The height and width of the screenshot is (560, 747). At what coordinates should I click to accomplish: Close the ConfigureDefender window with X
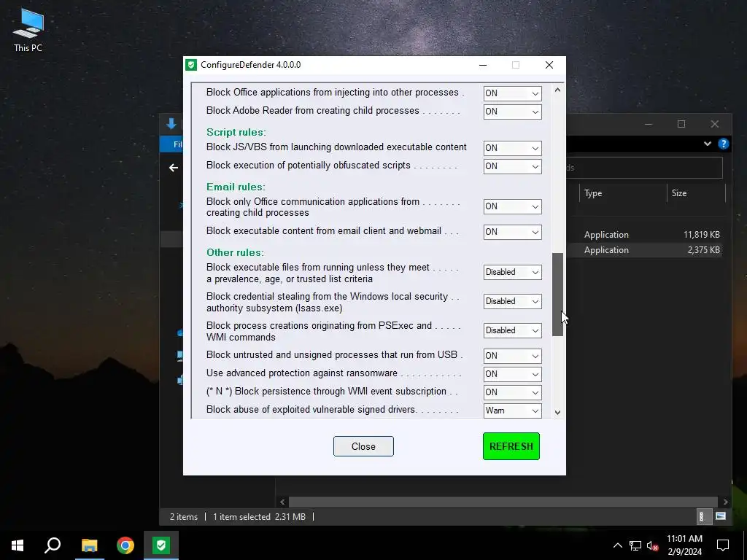[x=549, y=65]
